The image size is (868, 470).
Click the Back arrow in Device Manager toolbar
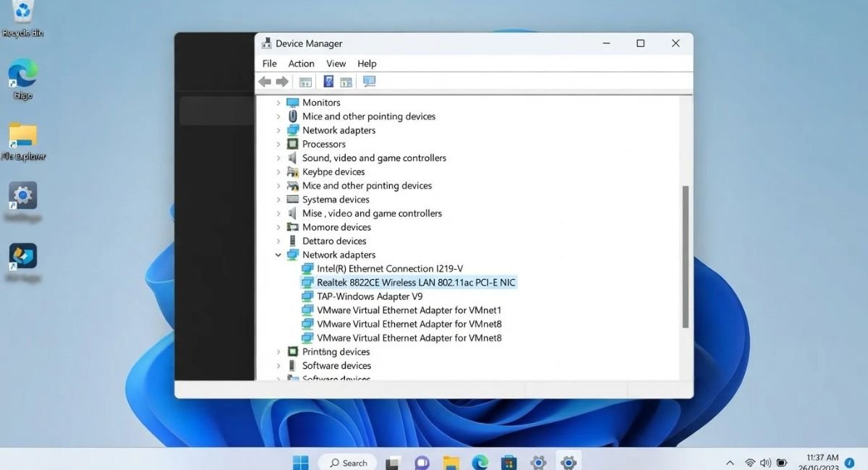[265, 82]
